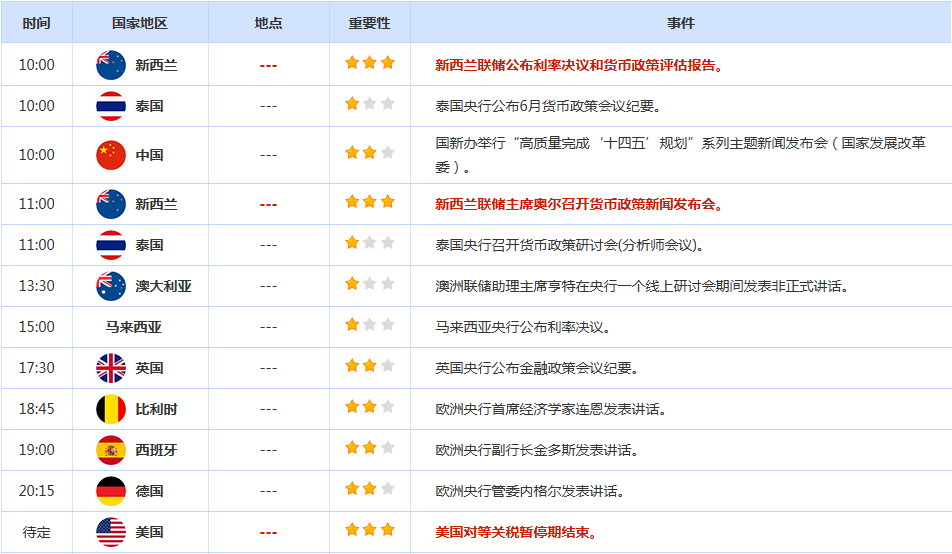Click the star rating in 澳大利亚 row

point(370,284)
